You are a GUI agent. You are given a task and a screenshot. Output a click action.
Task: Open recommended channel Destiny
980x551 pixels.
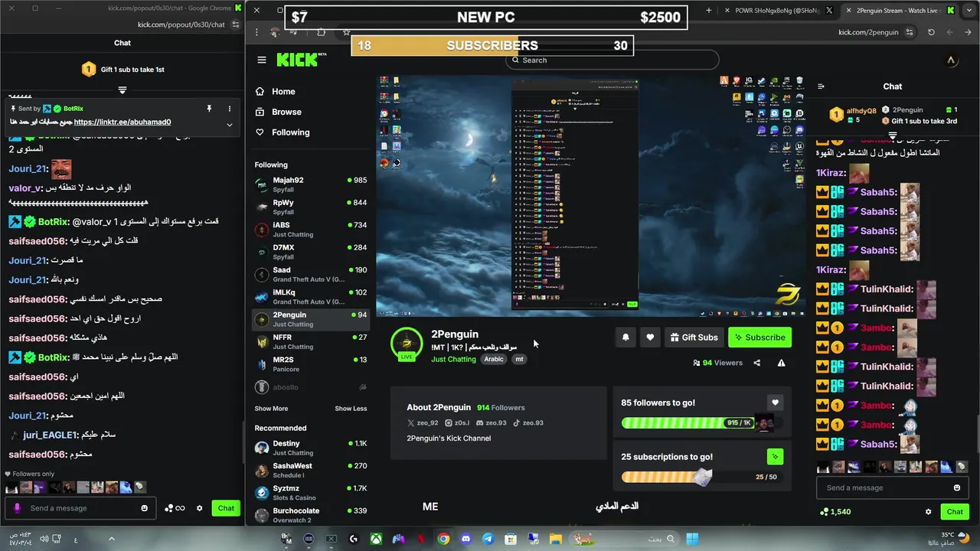(310, 448)
